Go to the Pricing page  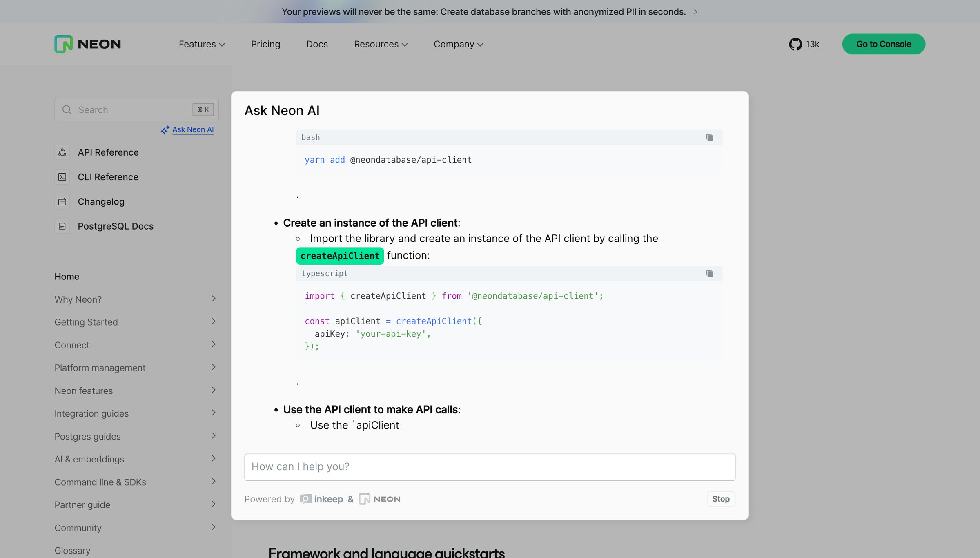(265, 44)
